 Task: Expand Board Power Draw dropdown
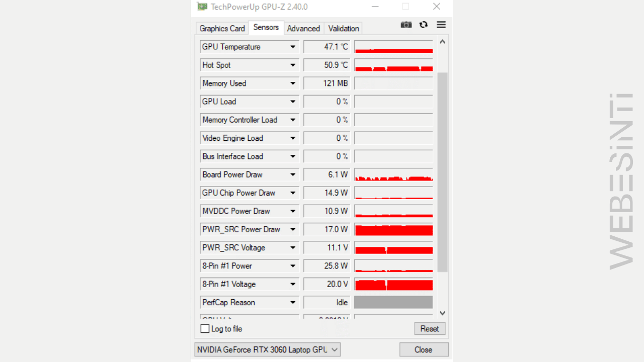point(292,174)
